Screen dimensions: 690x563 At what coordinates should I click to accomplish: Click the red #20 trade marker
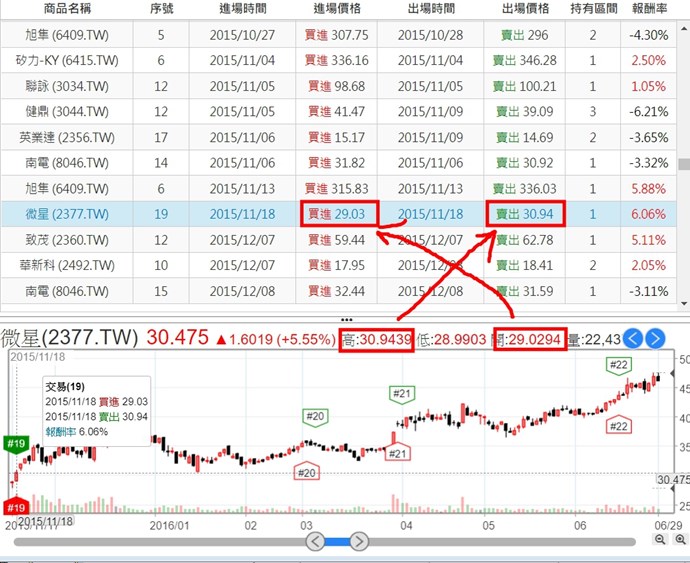(x=306, y=471)
